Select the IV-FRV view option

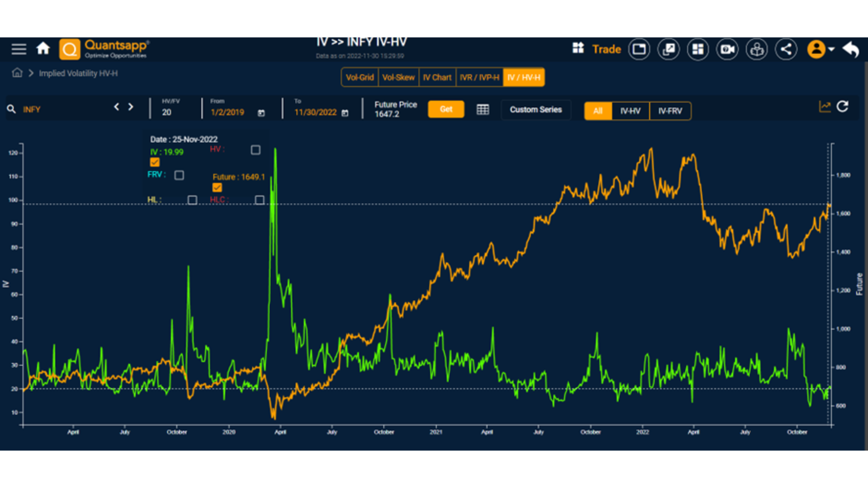pos(670,111)
